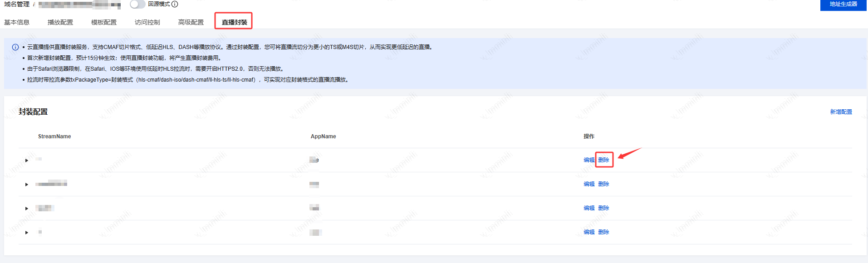Click 编辑 in the first table row
868x263 pixels.
(589, 160)
